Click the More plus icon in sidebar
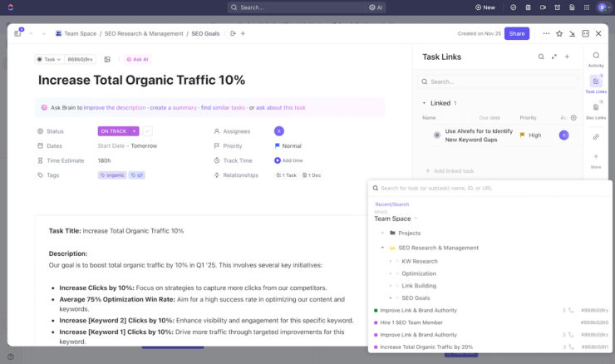This screenshot has width=615, height=364. click(x=596, y=157)
